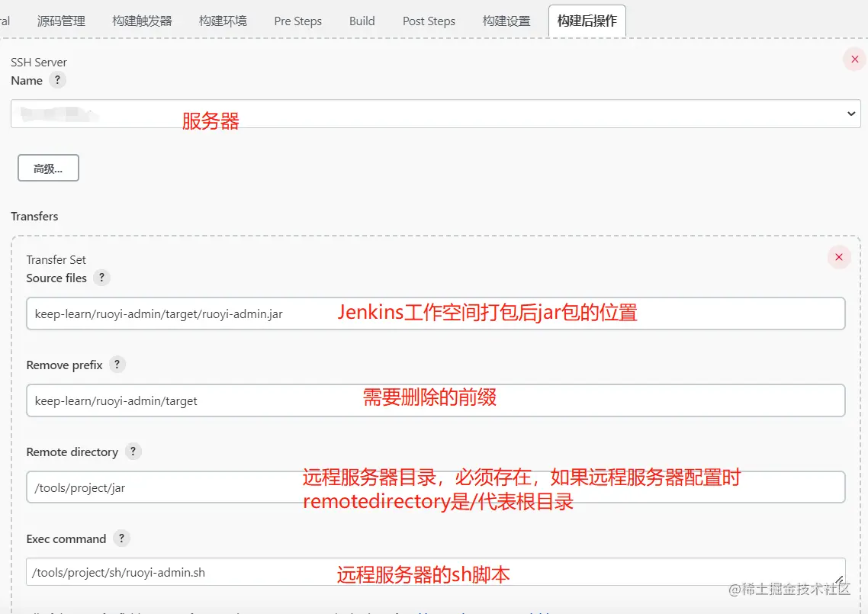Viewport: 868px width, 614px height.
Task: Focus the Remote directory input field
Action: tap(436, 487)
